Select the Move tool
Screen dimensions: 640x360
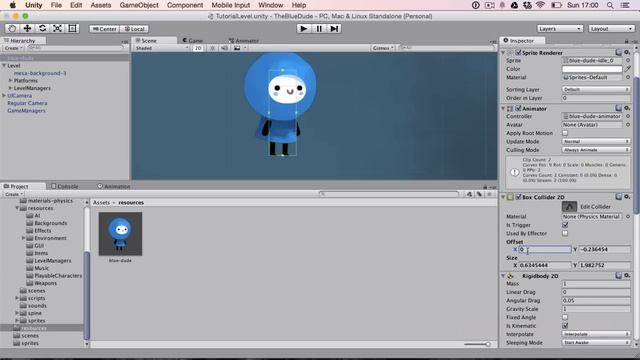click(x=27, y=29)
